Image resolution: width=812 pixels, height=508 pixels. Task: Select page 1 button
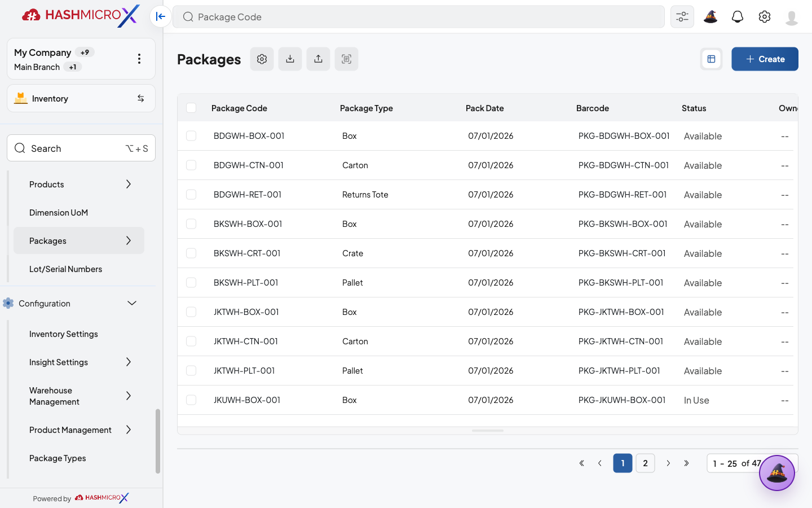click(623, 463)
